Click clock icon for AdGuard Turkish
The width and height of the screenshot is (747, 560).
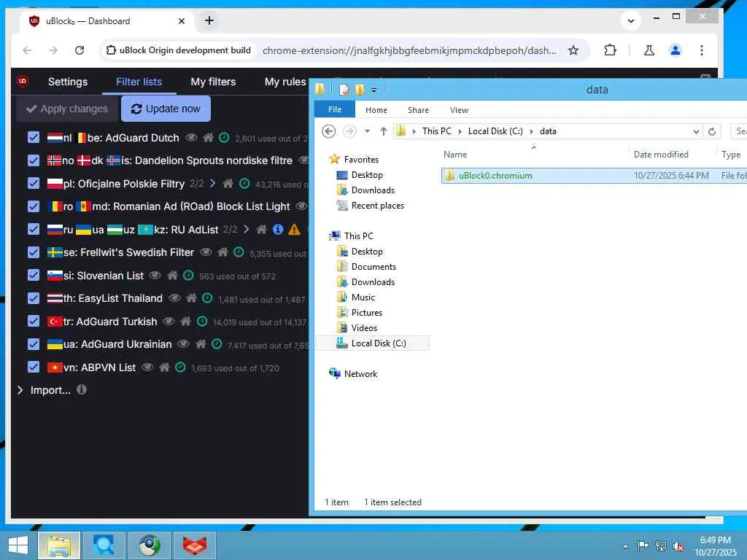point(203,321)
